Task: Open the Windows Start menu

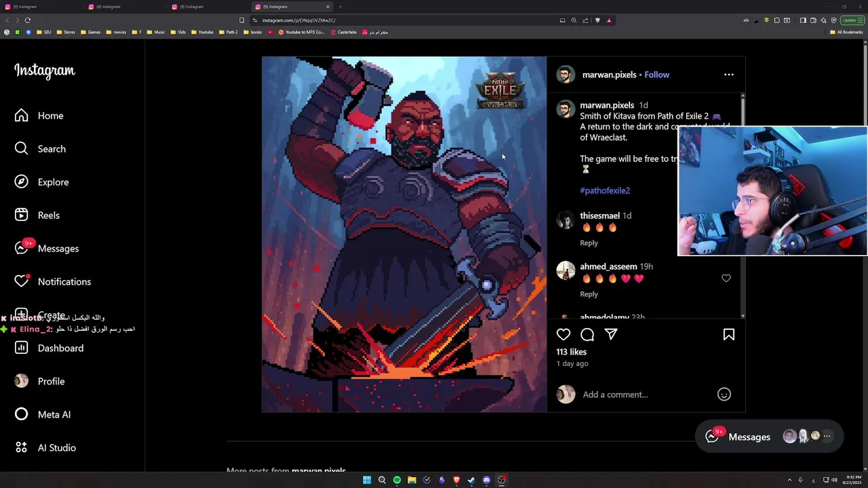Action: point(367,480)
